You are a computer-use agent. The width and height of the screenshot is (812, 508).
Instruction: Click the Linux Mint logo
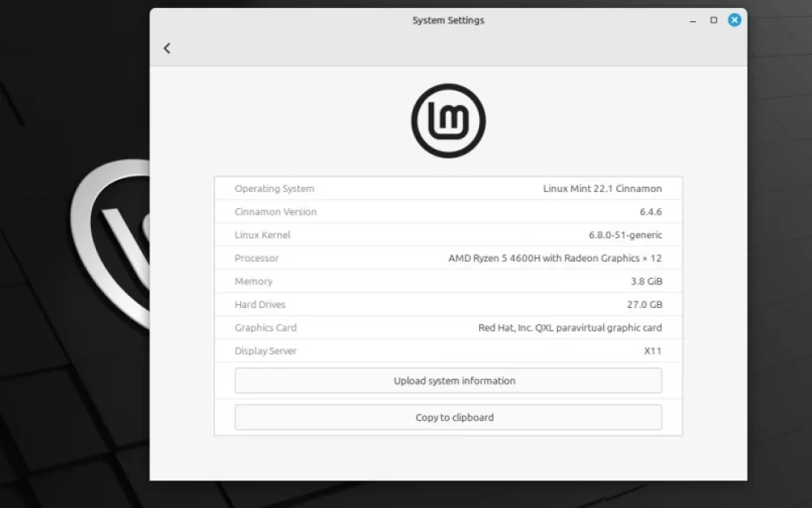(x=448, y=121)
